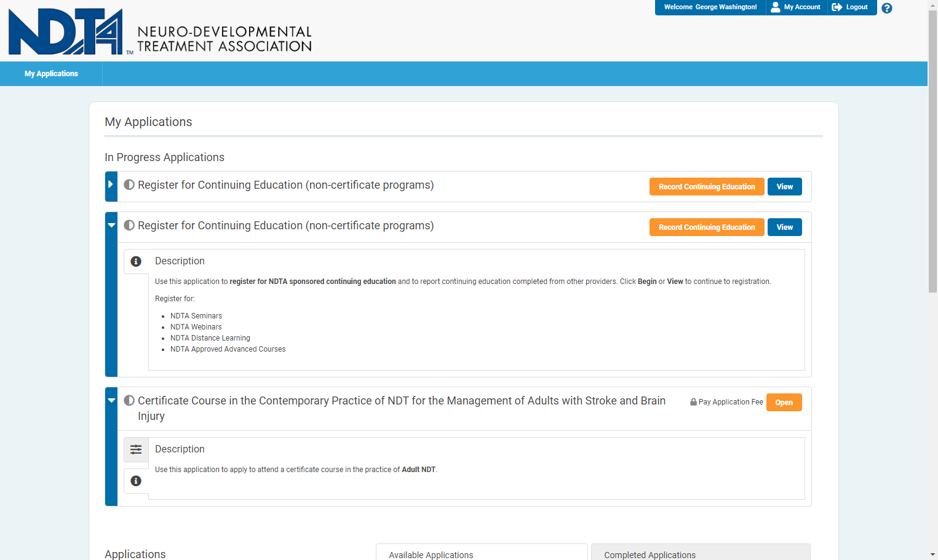Screen dimensions: 938x560
Task: Click the "NDTA Webinars" list item
Action: pos(196,327)
